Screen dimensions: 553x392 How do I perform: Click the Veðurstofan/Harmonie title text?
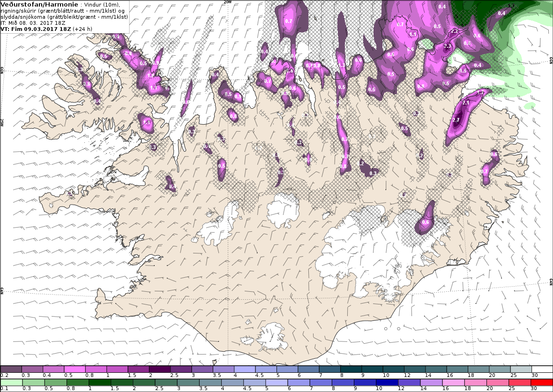pyautogui.click(x=39, y=5)
